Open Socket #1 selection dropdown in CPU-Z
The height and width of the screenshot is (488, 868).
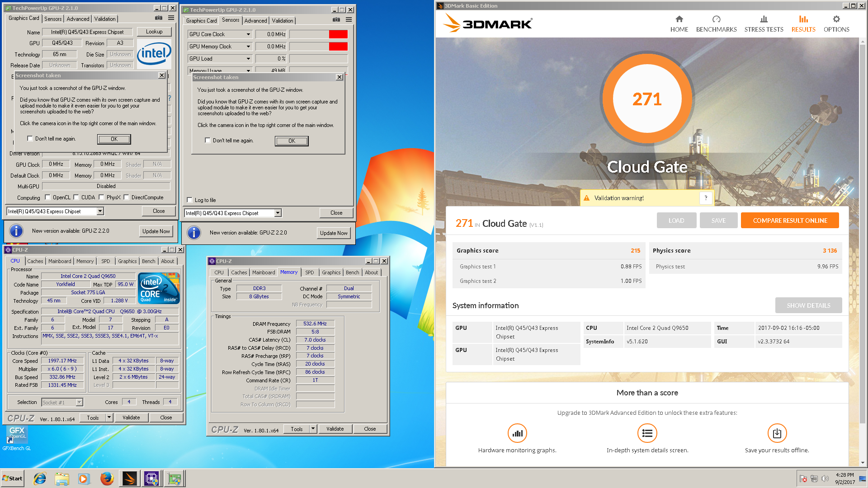pyautogui.click(x=79, y=402)
